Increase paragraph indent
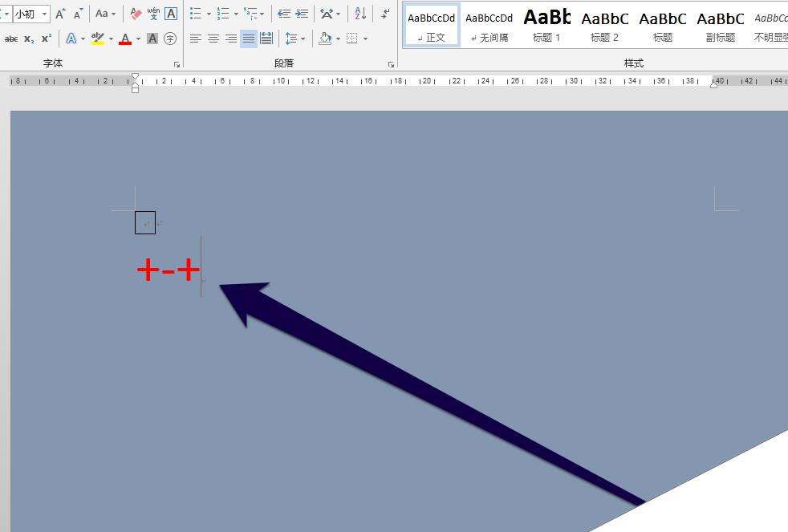The width and height of the screenshot is (788, 532). tap(302, 14)
